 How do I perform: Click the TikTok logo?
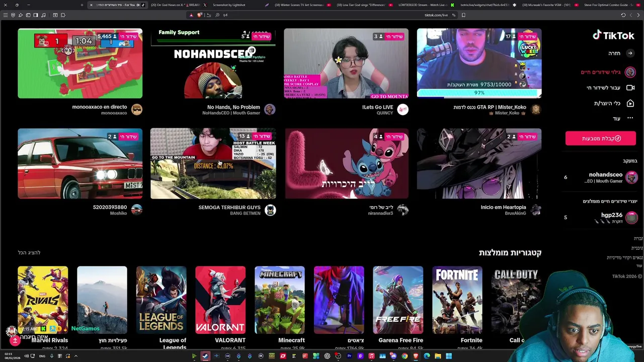[x=613, y=35]
